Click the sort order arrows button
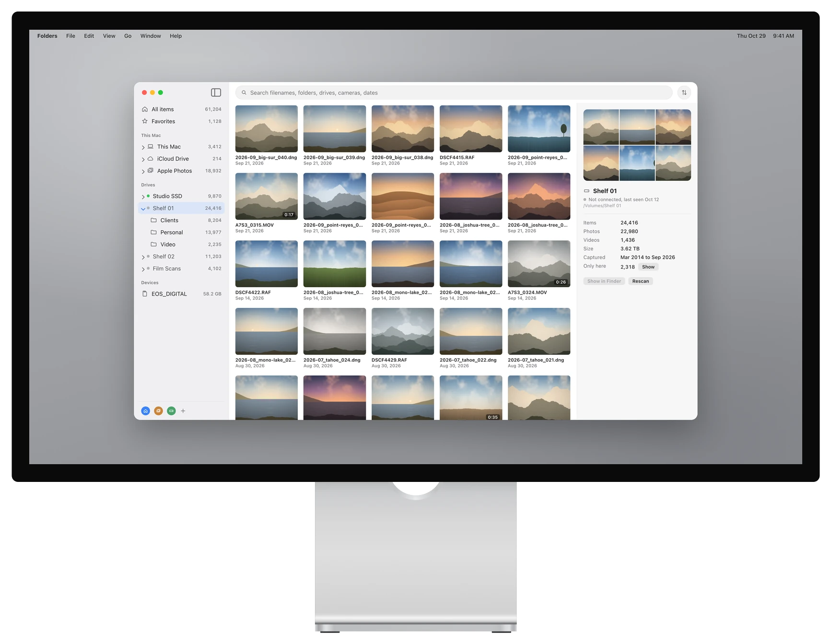Screen dimensions: 831x644 684,93
